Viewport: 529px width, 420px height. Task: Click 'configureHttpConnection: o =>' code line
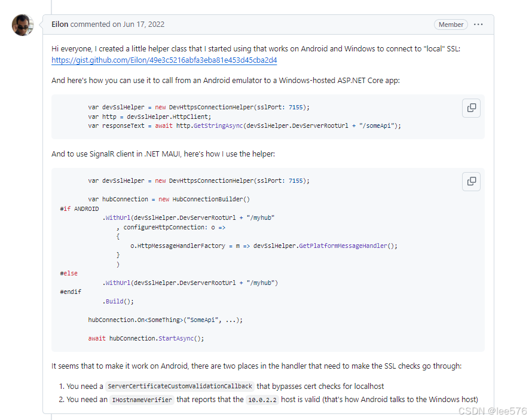point(171,228)
